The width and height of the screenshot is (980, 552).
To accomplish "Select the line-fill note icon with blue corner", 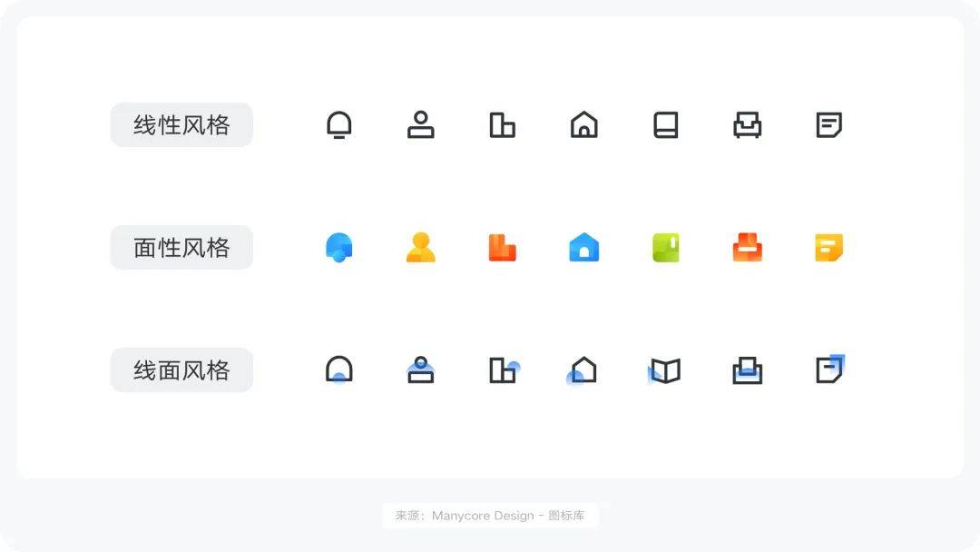I will (x=829, y=370).
